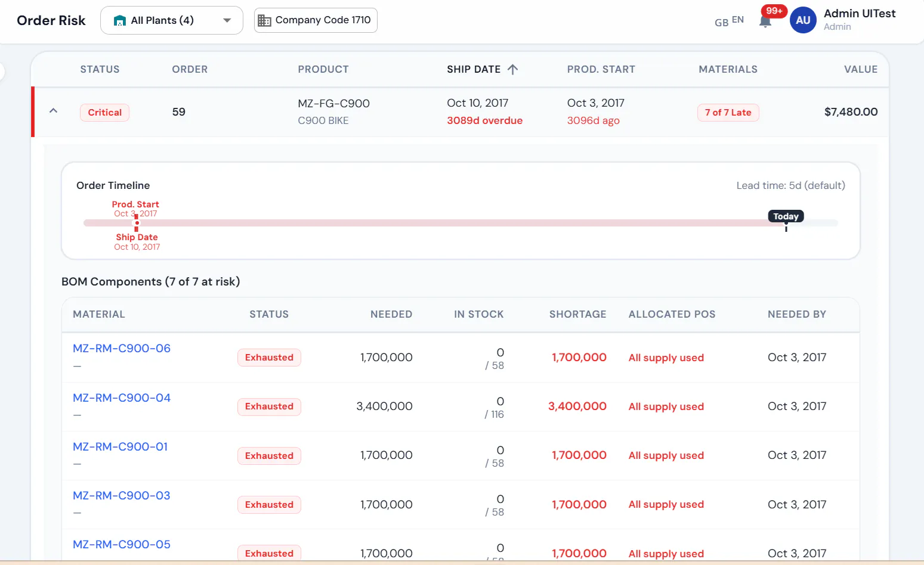Click the Ship Date timeline label
This screenshot has width=924, height=565.
(x=137, y=237)
